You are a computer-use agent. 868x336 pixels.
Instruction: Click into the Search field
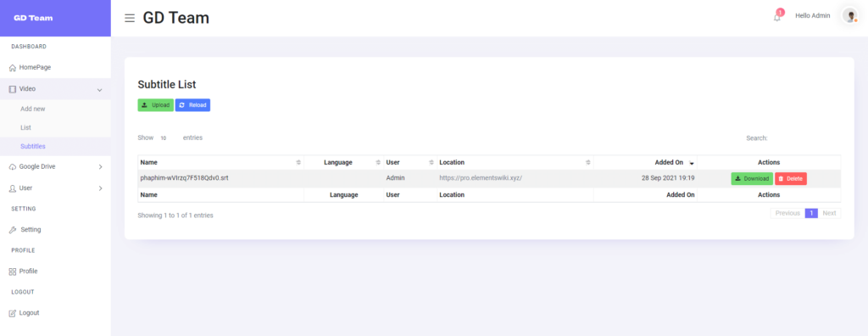tap(805, 138)
